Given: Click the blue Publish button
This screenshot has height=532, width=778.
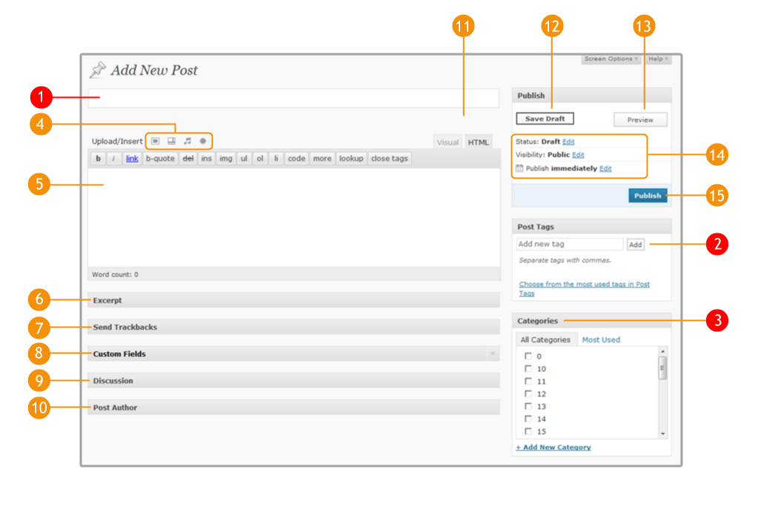Looking at the screenshot, I should [648, 196].
